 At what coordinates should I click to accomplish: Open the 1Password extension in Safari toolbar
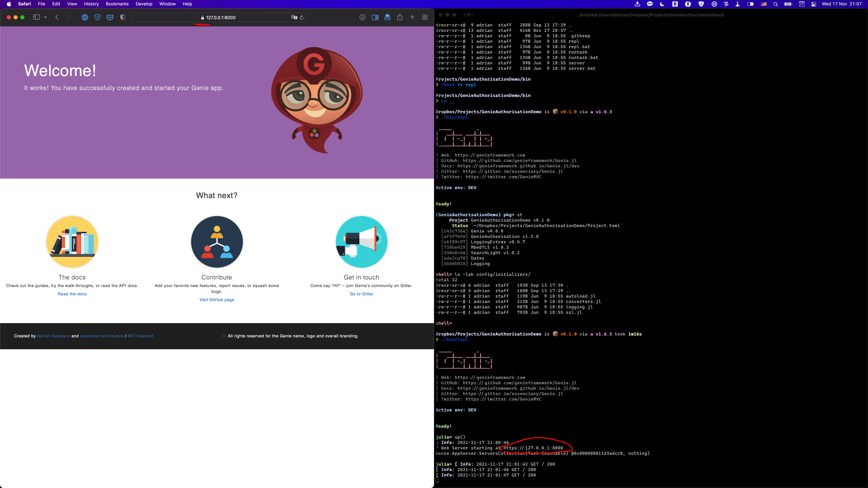[85, 17]
